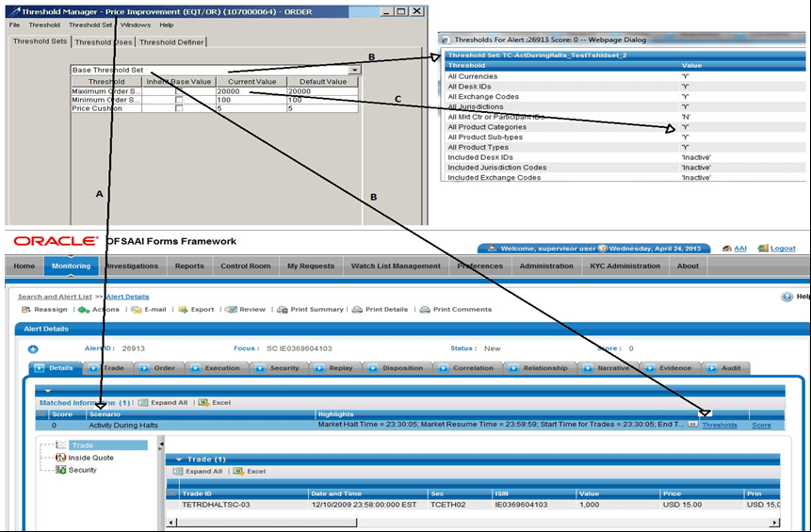
Task: Switch to the Execution alert tab
Action: 217,368
